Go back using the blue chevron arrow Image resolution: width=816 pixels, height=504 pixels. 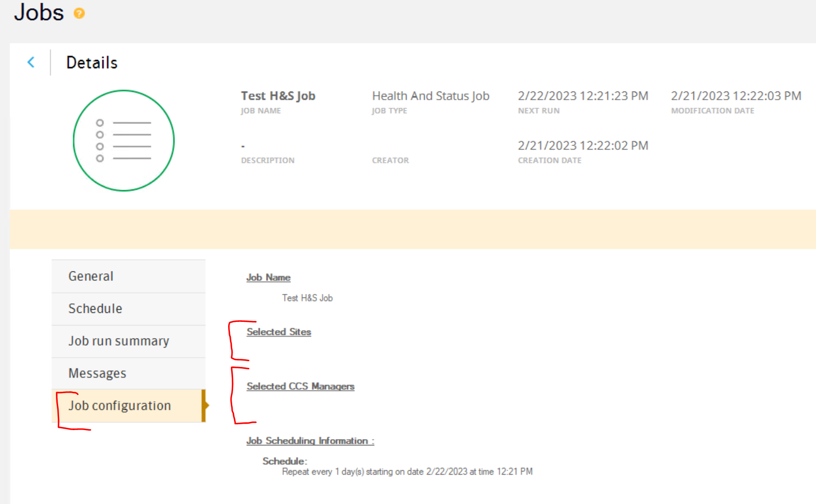(x=31, y=62)
